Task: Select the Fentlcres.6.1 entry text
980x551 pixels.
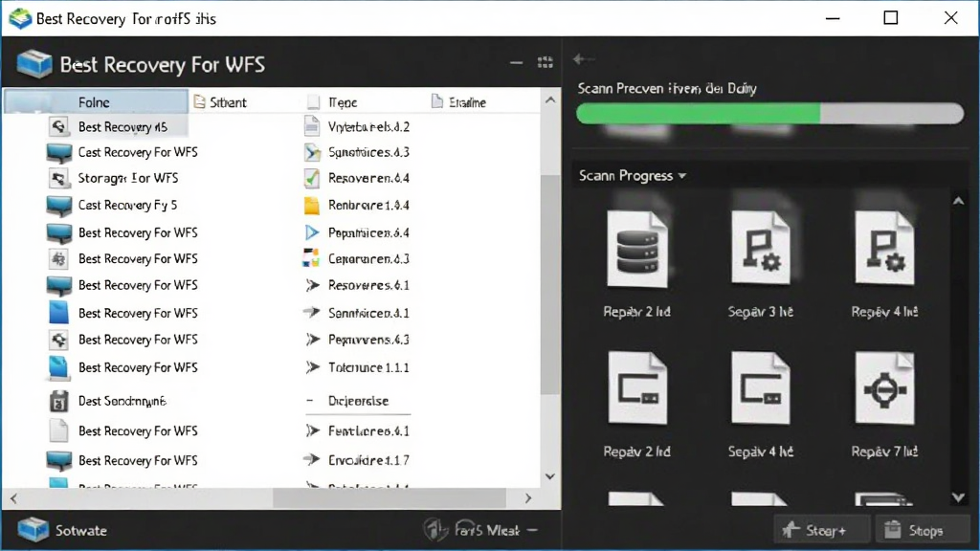Action: pyautogui.click(x=368, y=431)
